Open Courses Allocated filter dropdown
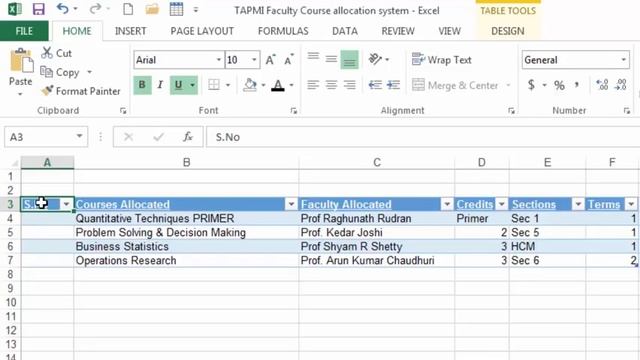Image resolution: width=640 pixels, height=360 pixels. pos(291,204)
